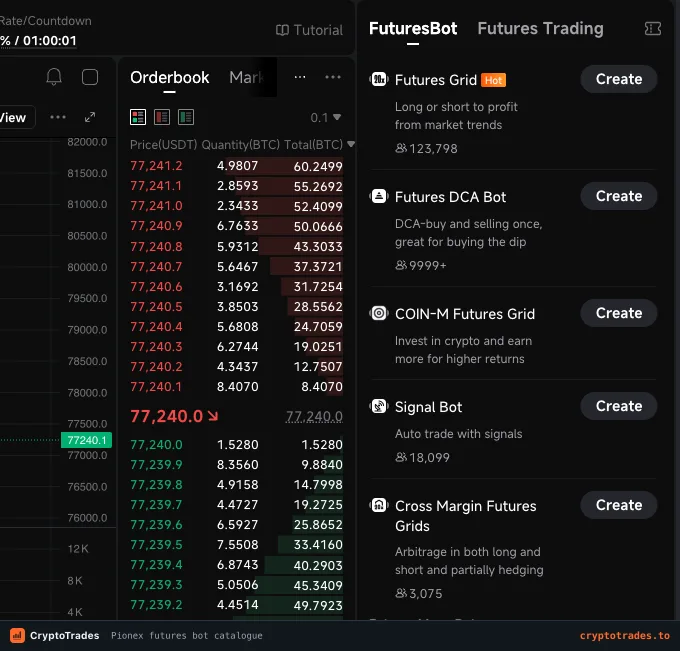The height and width of the screenshot is (651, 680).
Task: Click the rounded square icon beside the bell
Action: (90, 77)
